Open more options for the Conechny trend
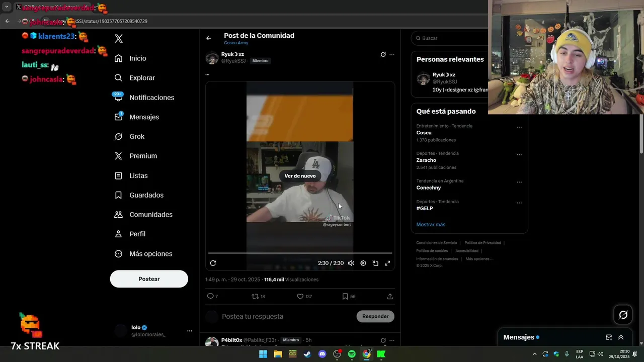Viewport: 644px width, 362px height. coord(519,182)
